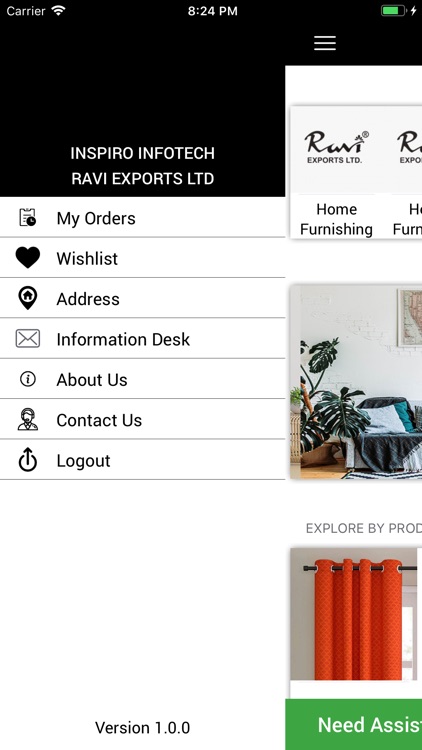The height and width of the screenshot is (750, 422).
Task: Click the Wishlist heart icon
Action: pos(28,258)
